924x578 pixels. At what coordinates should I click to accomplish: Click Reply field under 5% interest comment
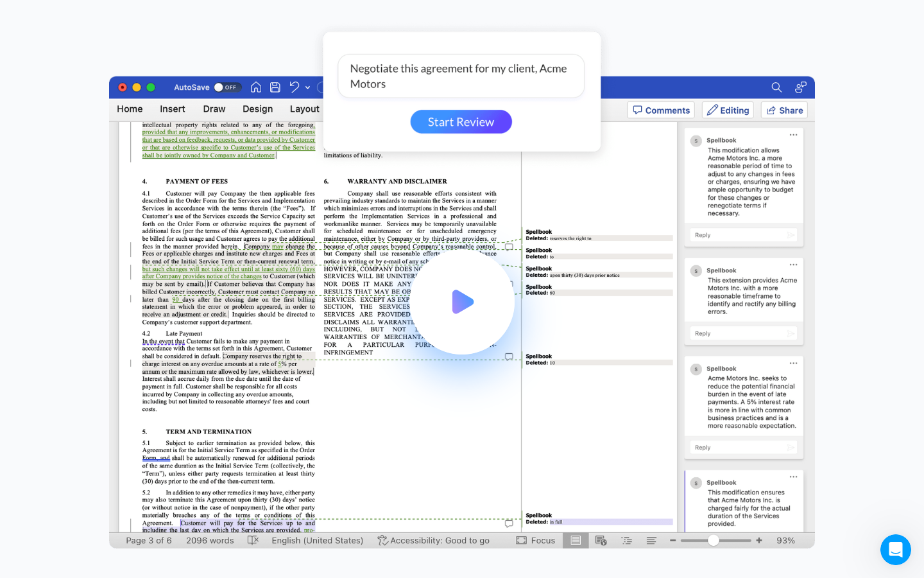[x=744, y=448]
